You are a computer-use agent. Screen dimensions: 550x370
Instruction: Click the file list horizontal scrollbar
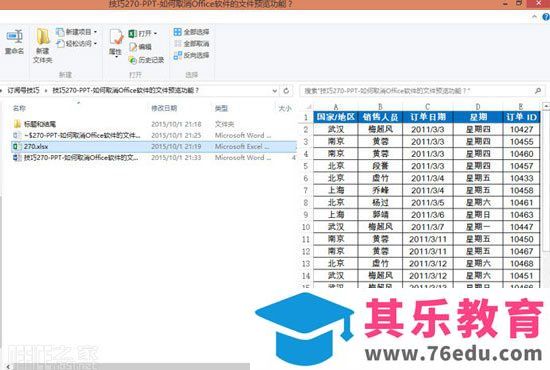click(130, 367)
